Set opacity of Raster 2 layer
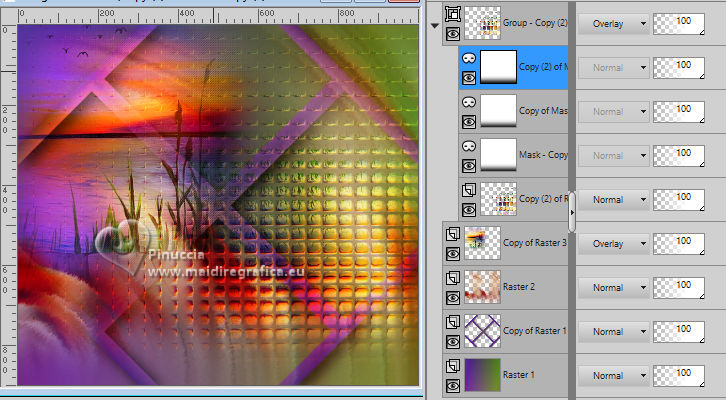Image resolution: width=726 pixels, height=400 pixels. point(679,288)
